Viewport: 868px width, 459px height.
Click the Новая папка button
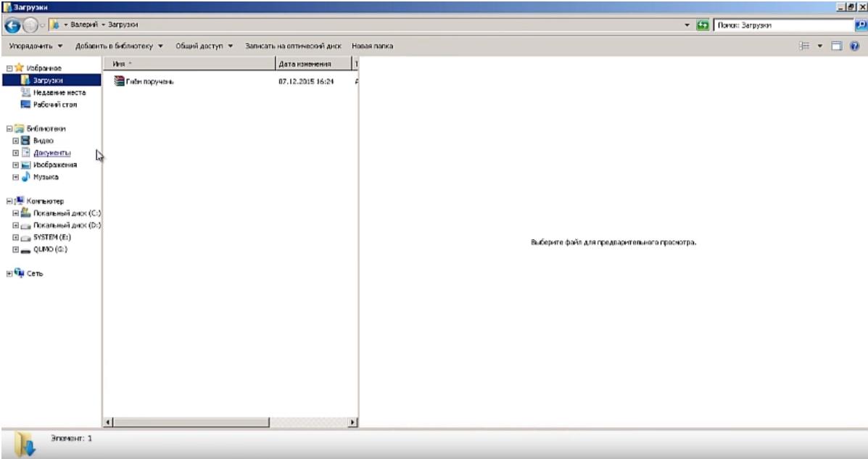click(372, 46)
